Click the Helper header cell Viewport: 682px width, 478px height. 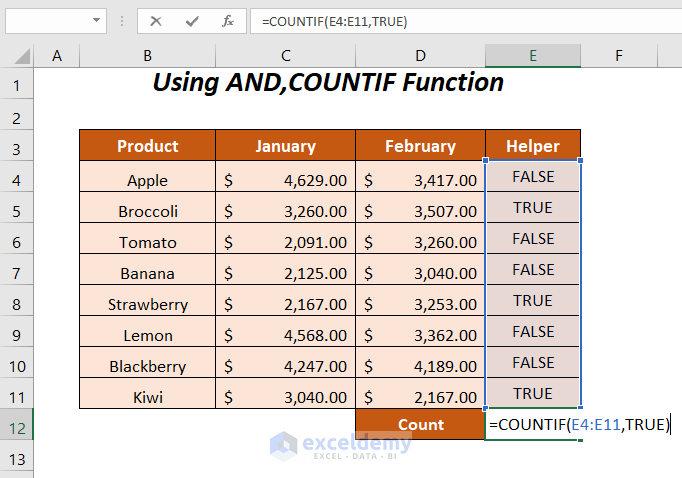533,146
